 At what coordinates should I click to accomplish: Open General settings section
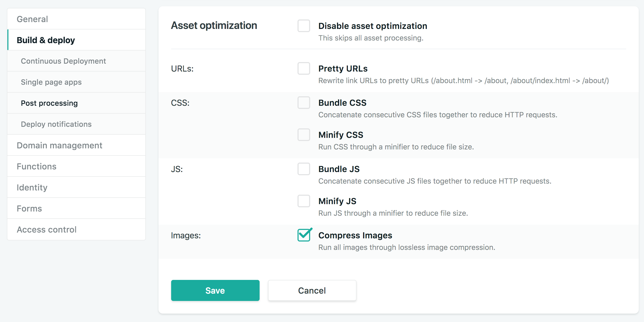point(32,19)
